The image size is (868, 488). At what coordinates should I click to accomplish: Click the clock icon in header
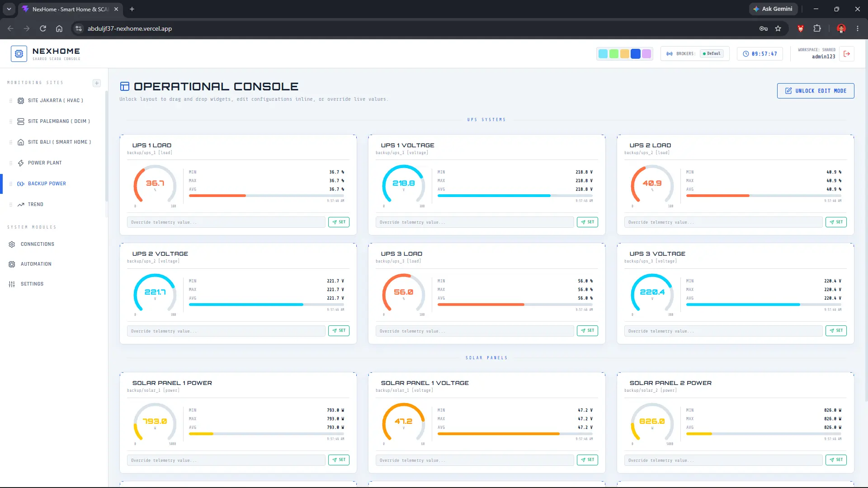[x=746, y=54]
